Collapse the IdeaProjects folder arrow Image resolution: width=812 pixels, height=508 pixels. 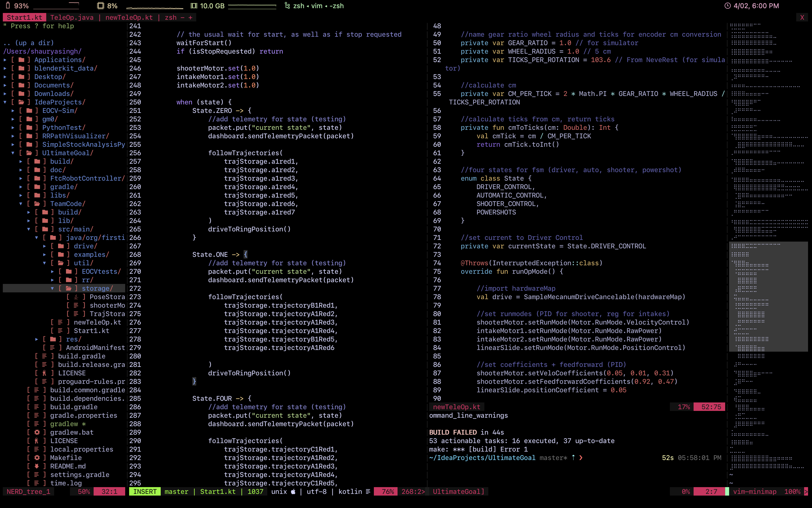click(x=5, y=102)
